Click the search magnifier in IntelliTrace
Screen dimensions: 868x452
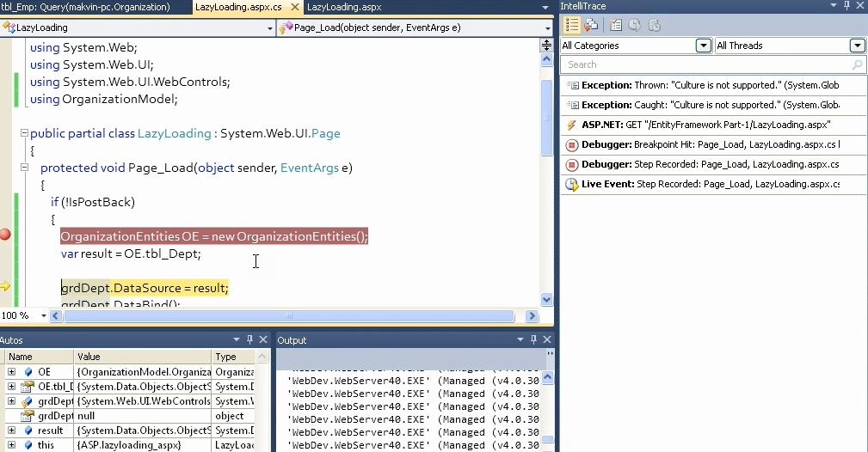click(x=856, y=64)
